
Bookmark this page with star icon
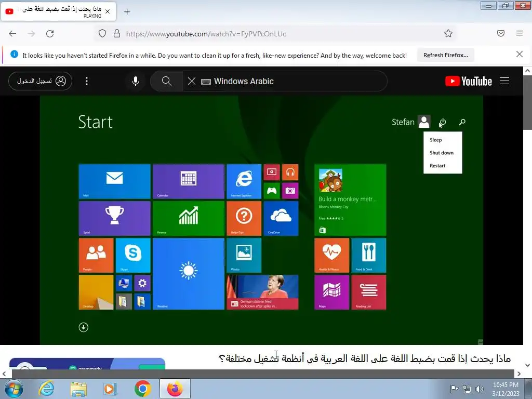(448, 33)
